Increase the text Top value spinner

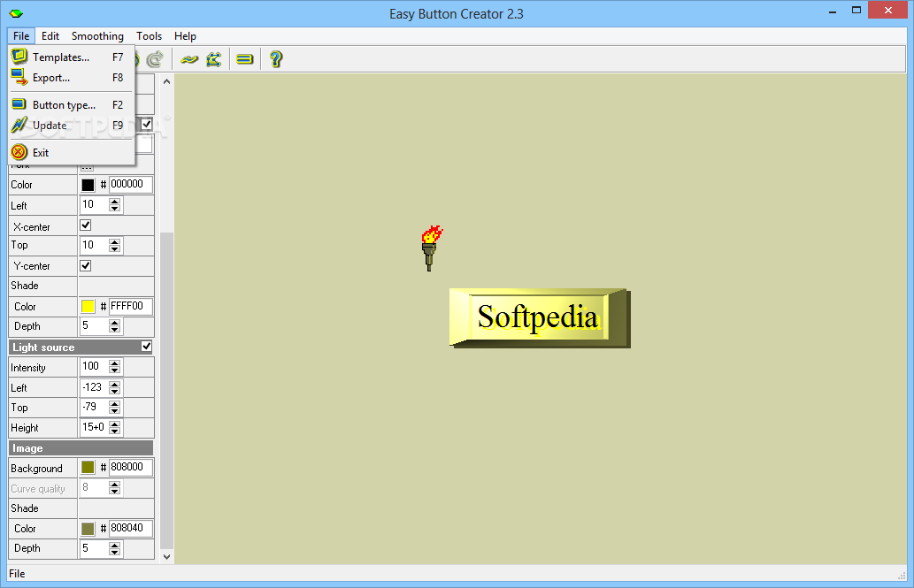[x=115, y=242]
